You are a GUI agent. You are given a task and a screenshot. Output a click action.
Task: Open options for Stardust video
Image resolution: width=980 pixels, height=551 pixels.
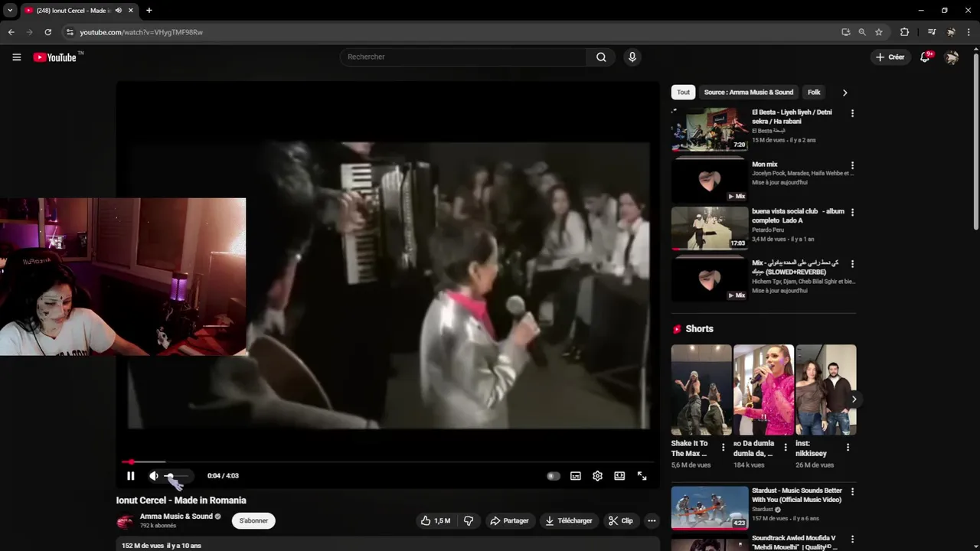pyautogui.click(x=852, y=492)
